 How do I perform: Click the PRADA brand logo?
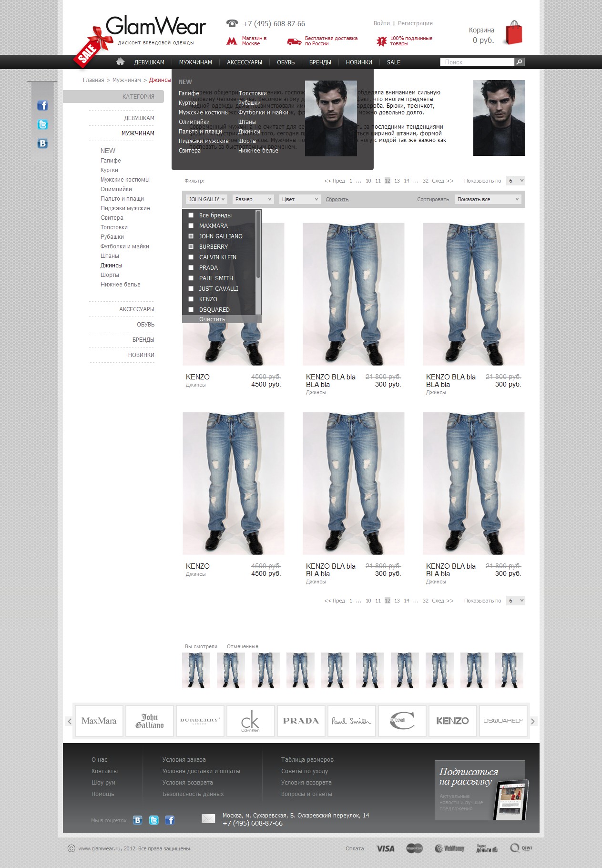tap(301, 721)
